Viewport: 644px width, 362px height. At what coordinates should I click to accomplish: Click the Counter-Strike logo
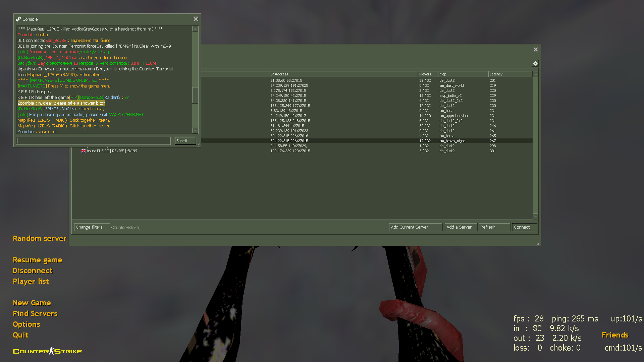[x=47, y=351]
